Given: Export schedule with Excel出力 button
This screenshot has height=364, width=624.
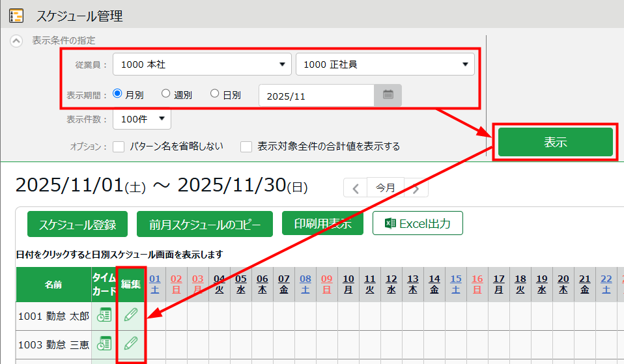Looking at the screenshot, I should click(418, 223).
